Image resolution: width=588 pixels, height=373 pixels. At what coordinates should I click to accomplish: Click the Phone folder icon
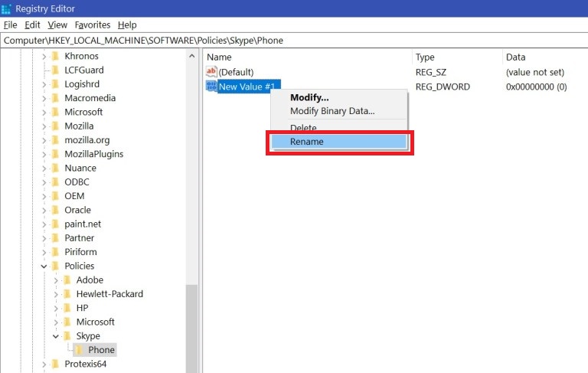(79, 350)
